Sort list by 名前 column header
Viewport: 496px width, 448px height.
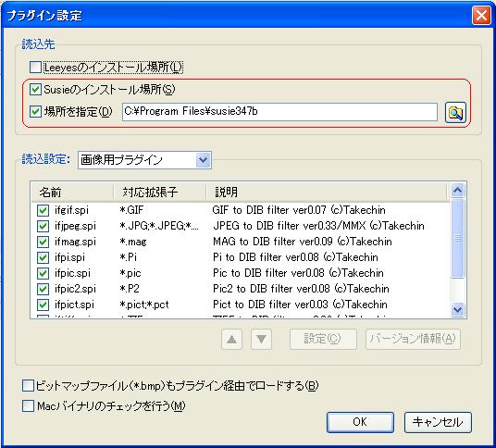tap(72, 192)
